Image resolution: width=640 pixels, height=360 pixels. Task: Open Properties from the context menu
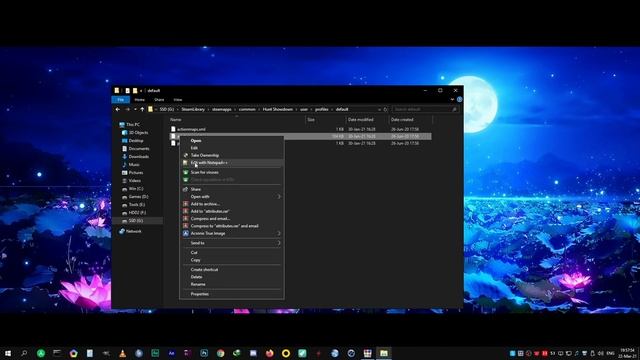click(x=232, y=294)
